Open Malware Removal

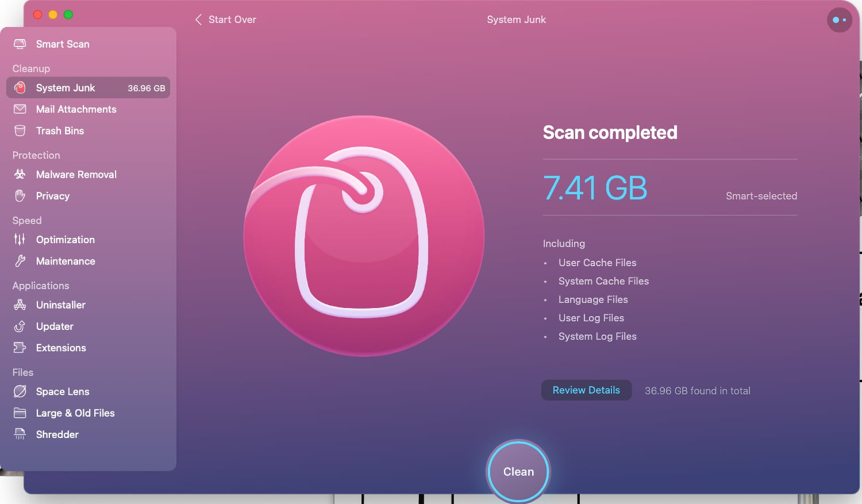88,174
